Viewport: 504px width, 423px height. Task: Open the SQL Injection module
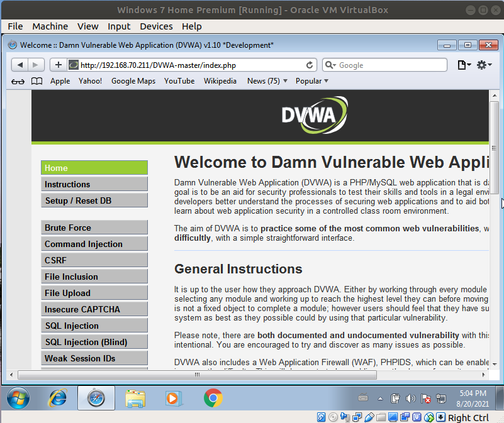[x=94, y=326]
